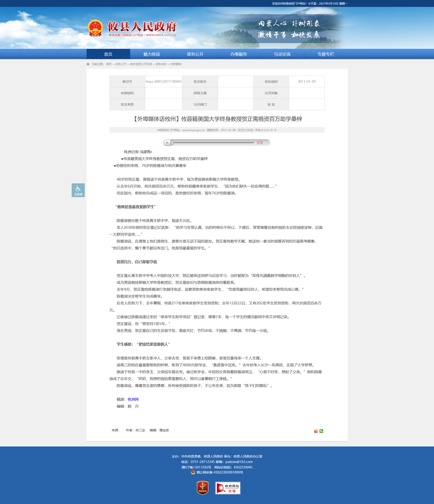Click the national emblem logo
Screen dimensions: 434x504
tap(95, 28)
